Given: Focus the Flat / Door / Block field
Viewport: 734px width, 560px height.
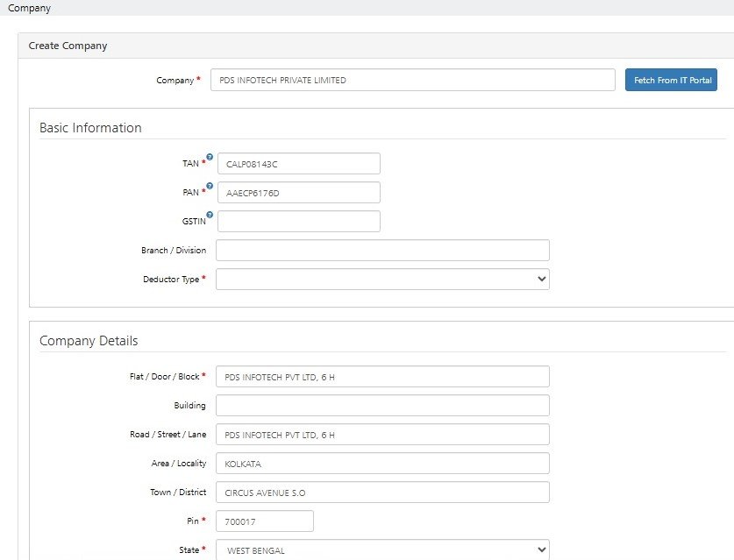Looking at the screenshot, I should [x=382, y=377].
